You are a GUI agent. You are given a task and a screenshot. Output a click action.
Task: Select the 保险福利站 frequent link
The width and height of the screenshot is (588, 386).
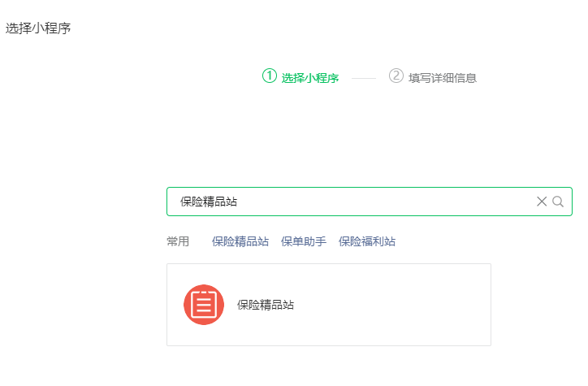[367, 241]
